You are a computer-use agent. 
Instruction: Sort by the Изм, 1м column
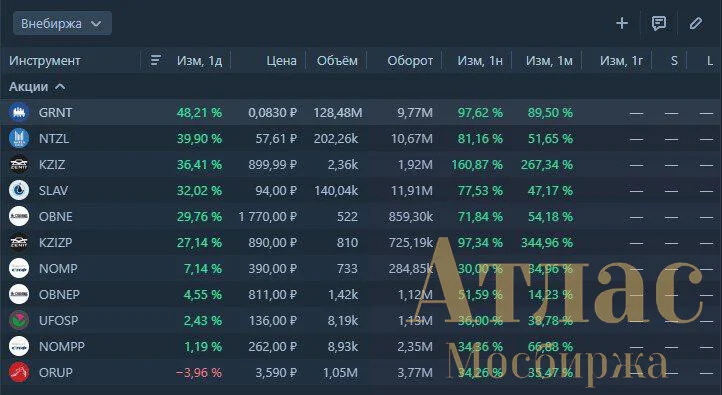549,61
